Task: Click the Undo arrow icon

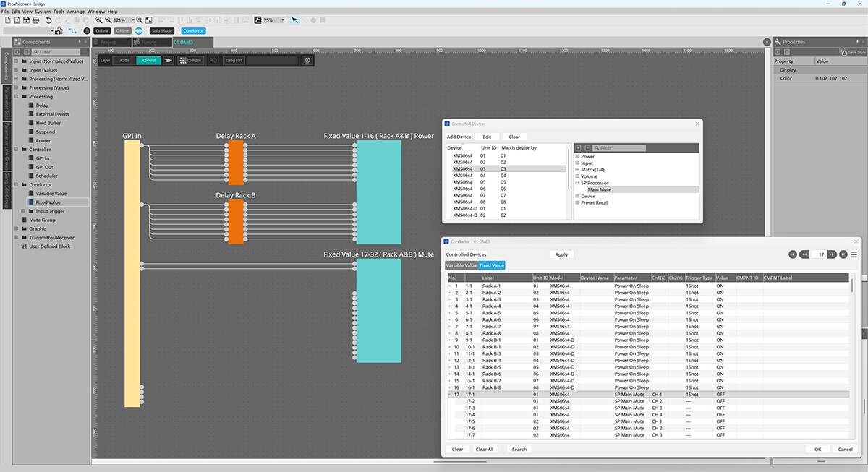Action: 48,20
